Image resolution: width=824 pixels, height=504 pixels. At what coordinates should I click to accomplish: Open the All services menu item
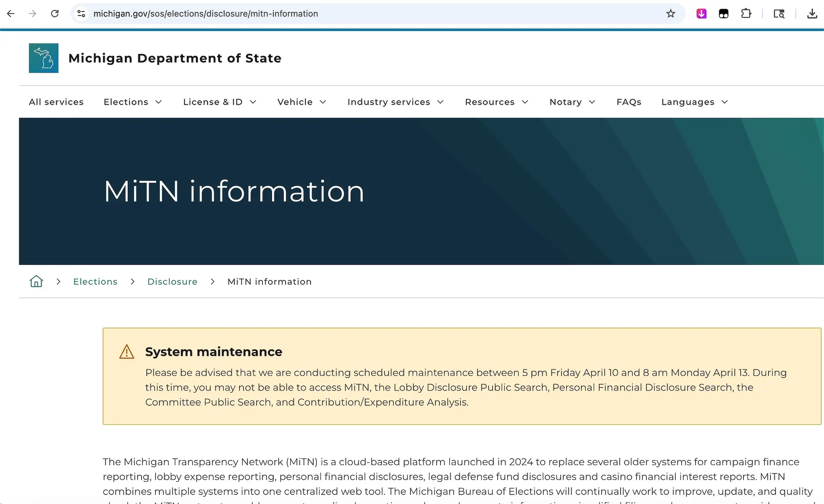pyautogui.click(x=56, y=102)
